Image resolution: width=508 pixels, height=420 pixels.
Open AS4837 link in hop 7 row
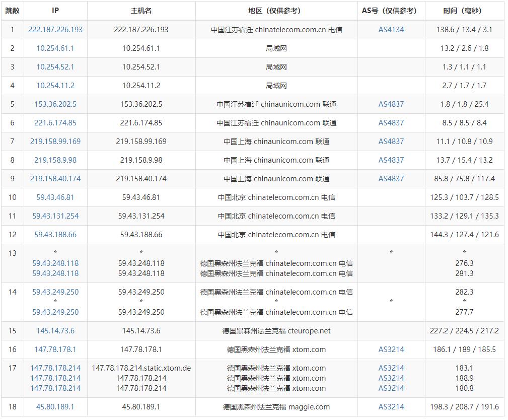391,142
